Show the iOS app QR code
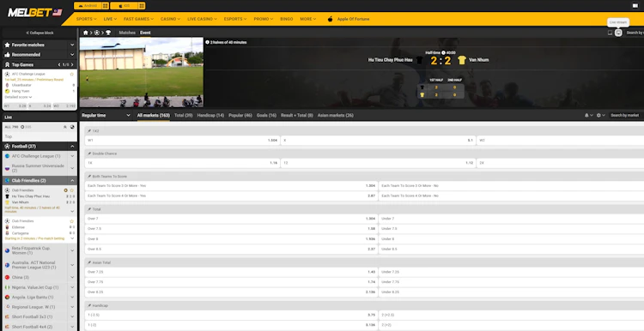 [142, 6]
